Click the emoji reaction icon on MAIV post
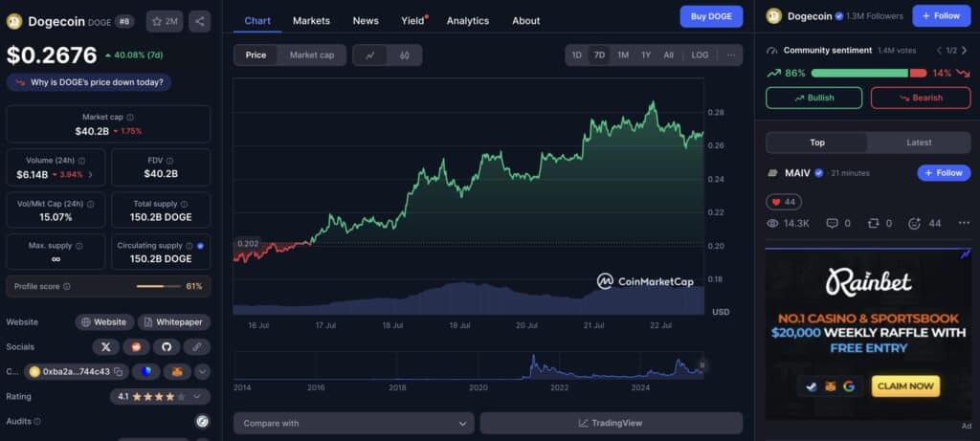 click(914, 223)
